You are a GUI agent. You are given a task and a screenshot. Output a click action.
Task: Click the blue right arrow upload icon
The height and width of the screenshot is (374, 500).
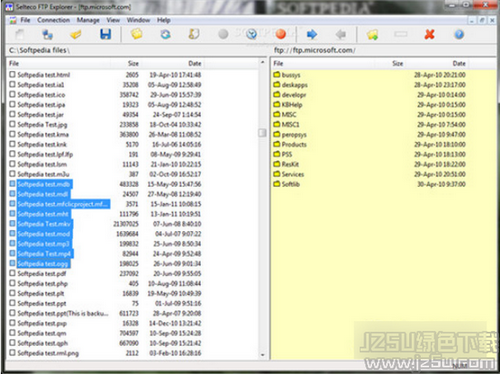coord(312,34)
